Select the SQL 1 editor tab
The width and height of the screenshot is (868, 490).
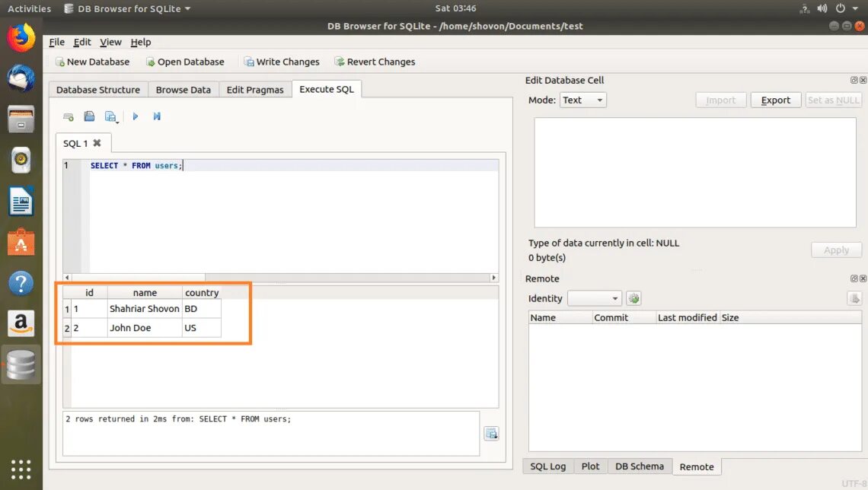(84, 143)
